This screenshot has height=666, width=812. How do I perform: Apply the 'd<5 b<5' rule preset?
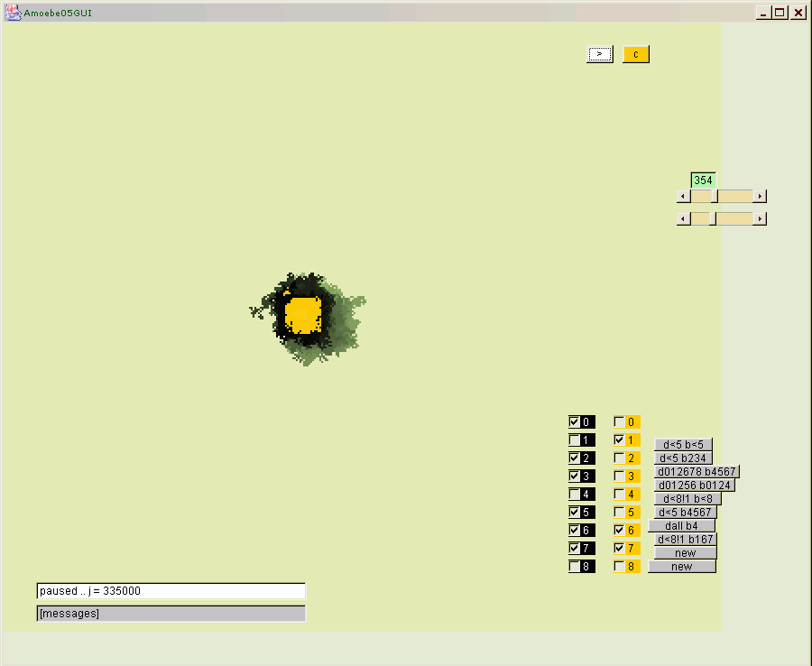pos(683,444)
